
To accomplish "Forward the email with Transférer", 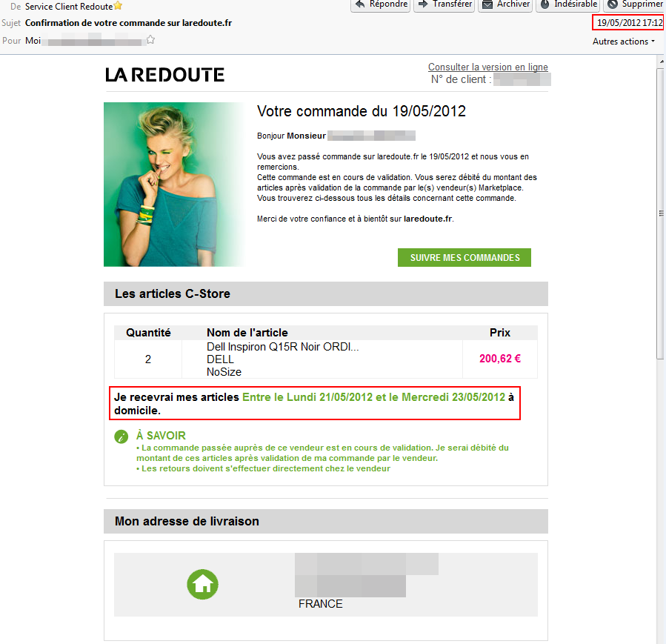I will pos(444,4).
